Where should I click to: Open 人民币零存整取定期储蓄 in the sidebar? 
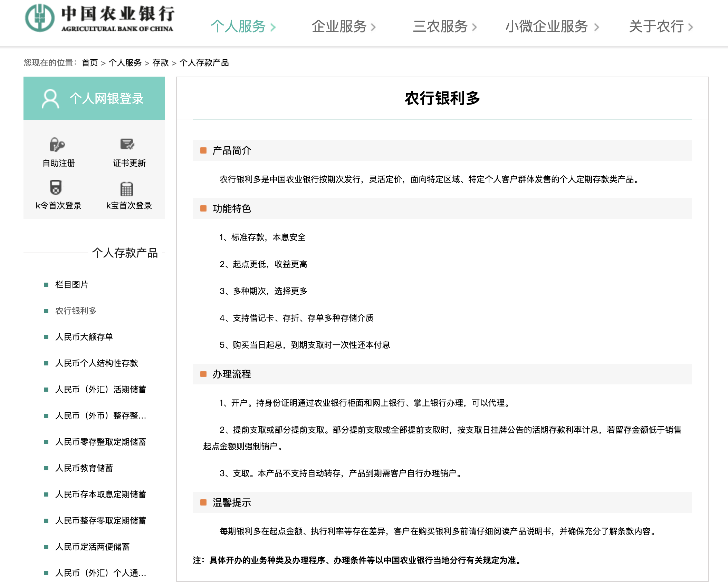100,442
